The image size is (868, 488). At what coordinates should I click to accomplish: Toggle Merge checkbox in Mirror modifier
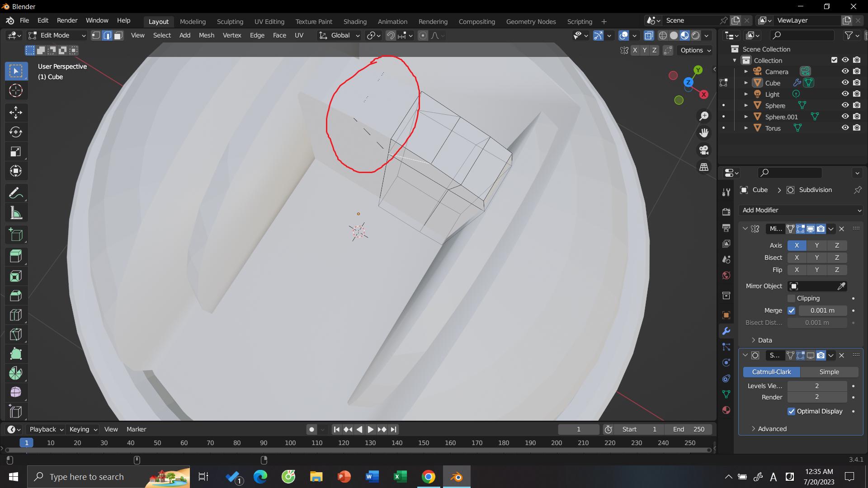click(x=792, y=310)
